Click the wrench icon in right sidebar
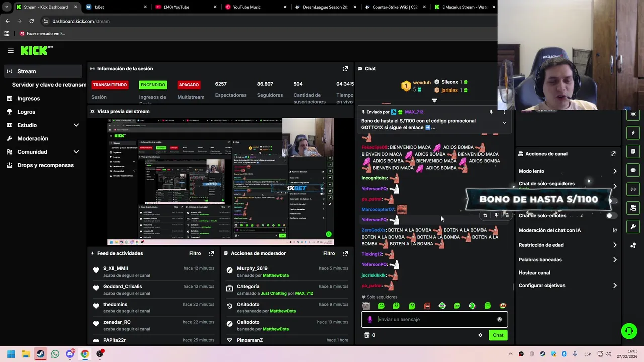Screen dimensions: 644x362 click(x=633, y=226)
